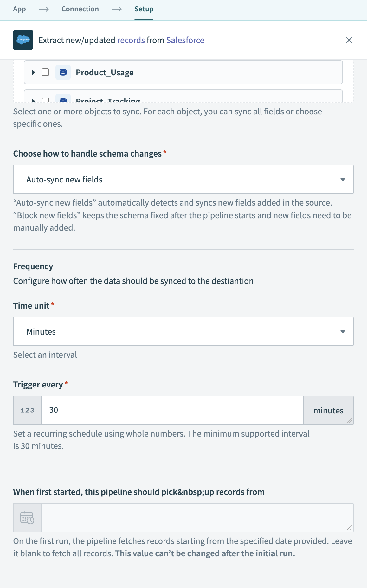Select the Setup step tab
The width and height of the screenshot is (367, 588).
(x=144, y=9)
